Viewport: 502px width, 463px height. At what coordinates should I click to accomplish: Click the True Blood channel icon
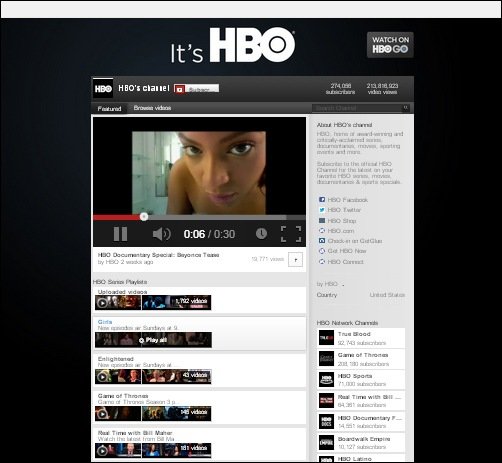click(326, 338)
